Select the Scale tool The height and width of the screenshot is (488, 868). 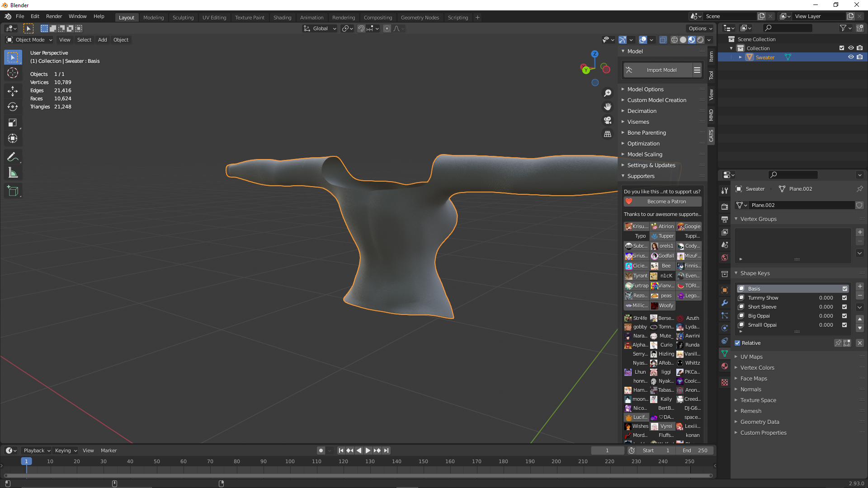click(13, 123)
